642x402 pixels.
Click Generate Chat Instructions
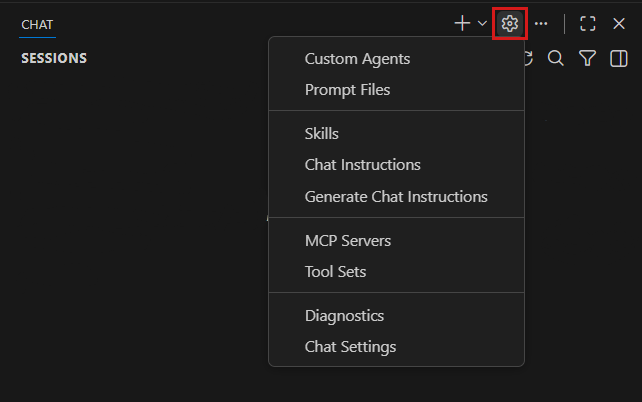(x=396, y=197)
